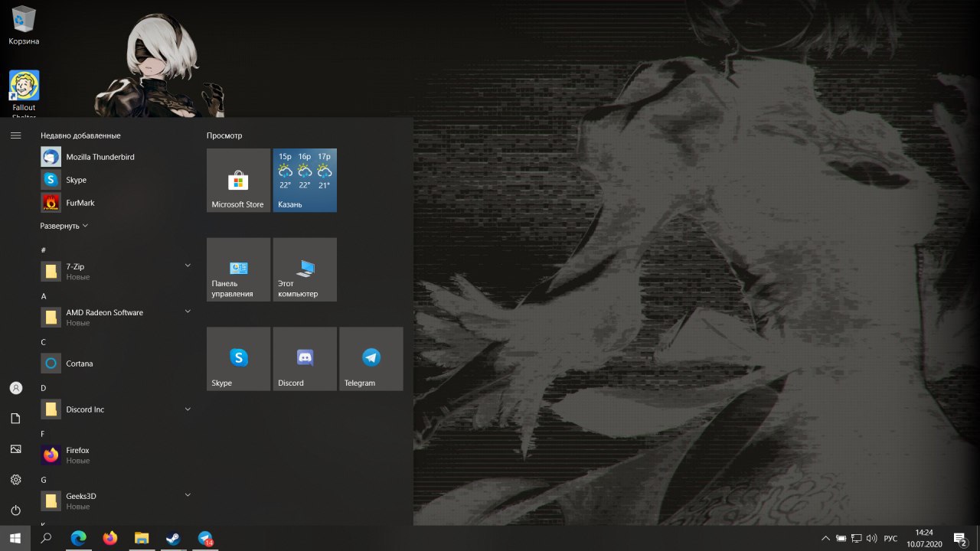
Task: Expand the Discord Inc folder
Action: pos(115,409)
